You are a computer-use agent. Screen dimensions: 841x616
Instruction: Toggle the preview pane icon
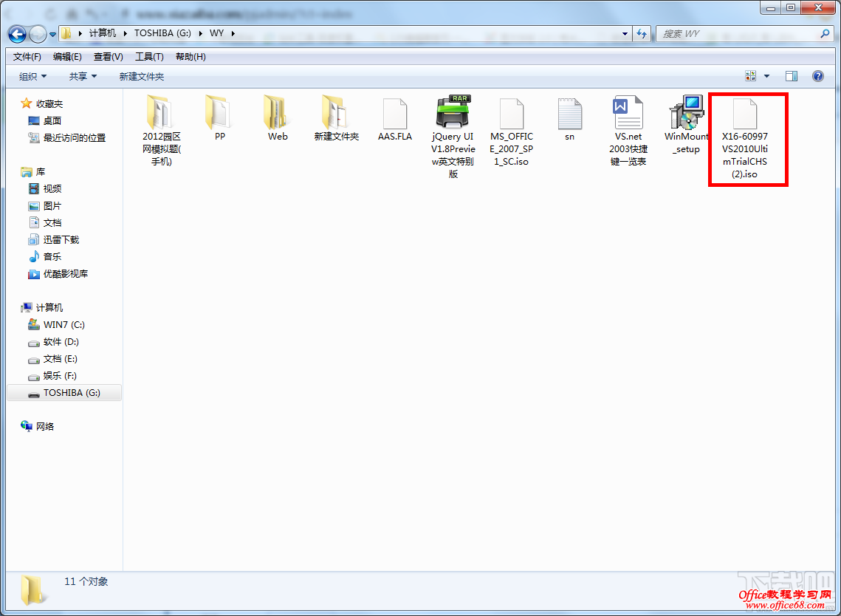pyautogui.click(x=791, y=76)
